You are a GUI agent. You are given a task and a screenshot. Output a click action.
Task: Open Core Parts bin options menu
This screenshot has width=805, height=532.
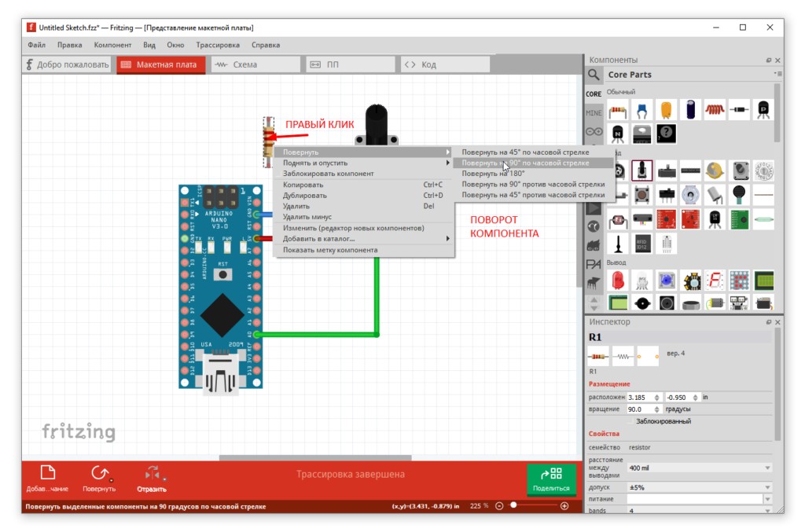pyautogui.click(x=777, y=74)
